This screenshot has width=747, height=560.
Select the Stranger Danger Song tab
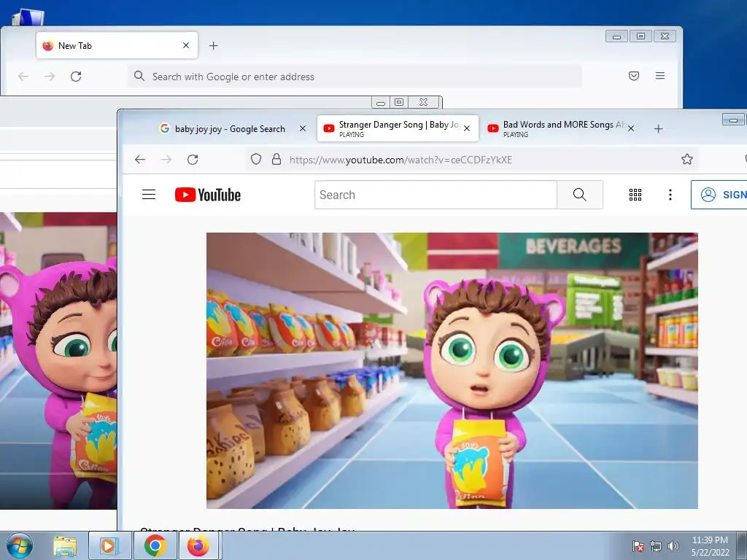tap(398, 128)
